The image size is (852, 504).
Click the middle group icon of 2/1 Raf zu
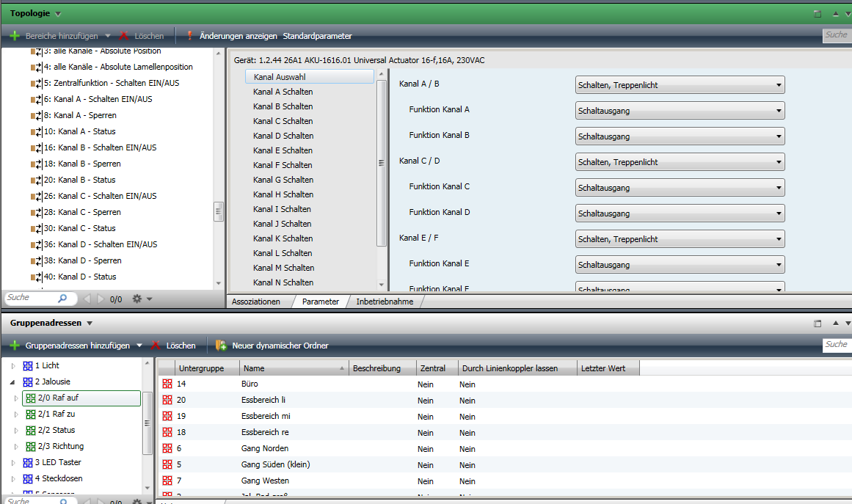point(31,414)
